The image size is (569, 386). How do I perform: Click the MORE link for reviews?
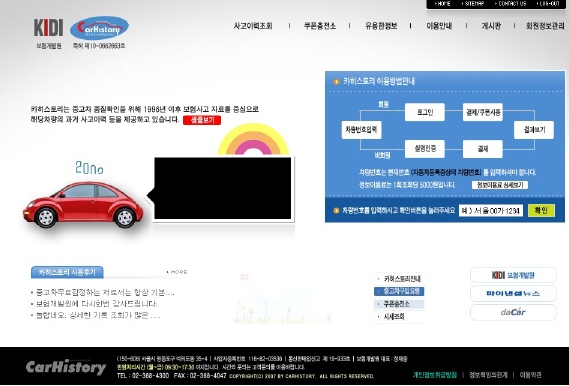177,272
